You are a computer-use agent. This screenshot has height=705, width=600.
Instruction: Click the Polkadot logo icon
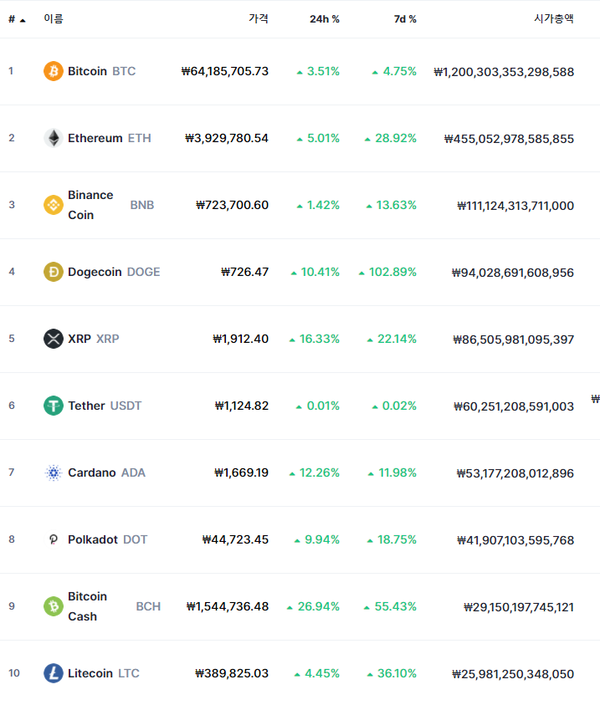click(53, 539)
